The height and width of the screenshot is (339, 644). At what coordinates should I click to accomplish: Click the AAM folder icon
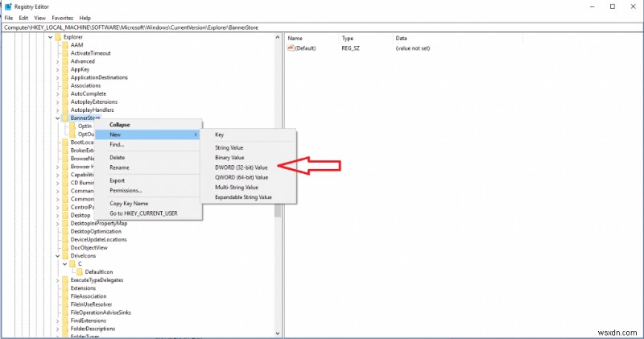[65, 45]
